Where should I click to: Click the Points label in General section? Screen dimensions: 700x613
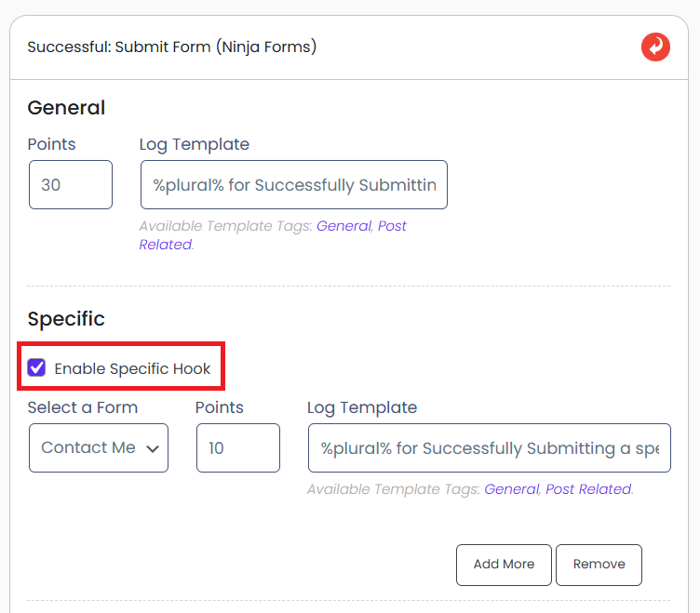(x=52, y=144)
